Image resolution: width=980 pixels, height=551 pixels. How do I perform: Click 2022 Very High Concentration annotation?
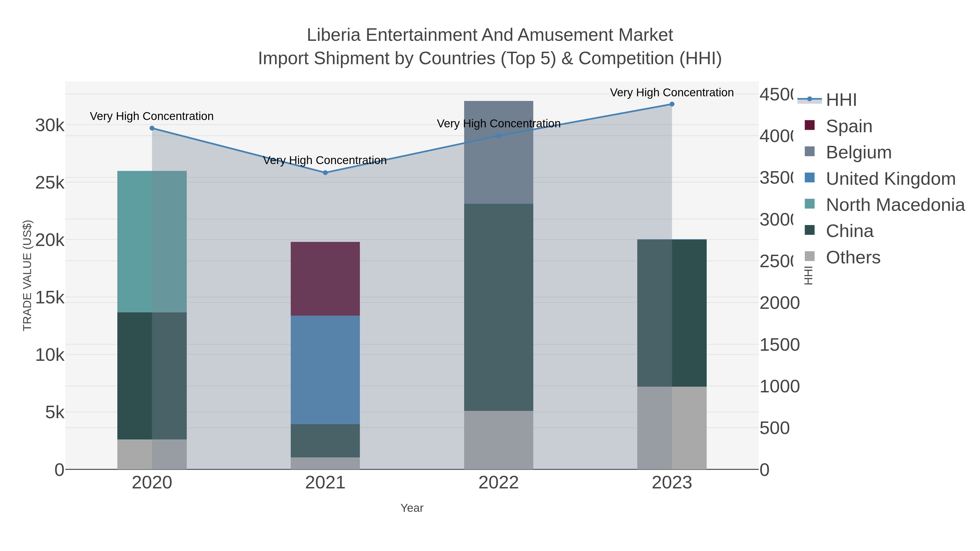pos(499,123)
